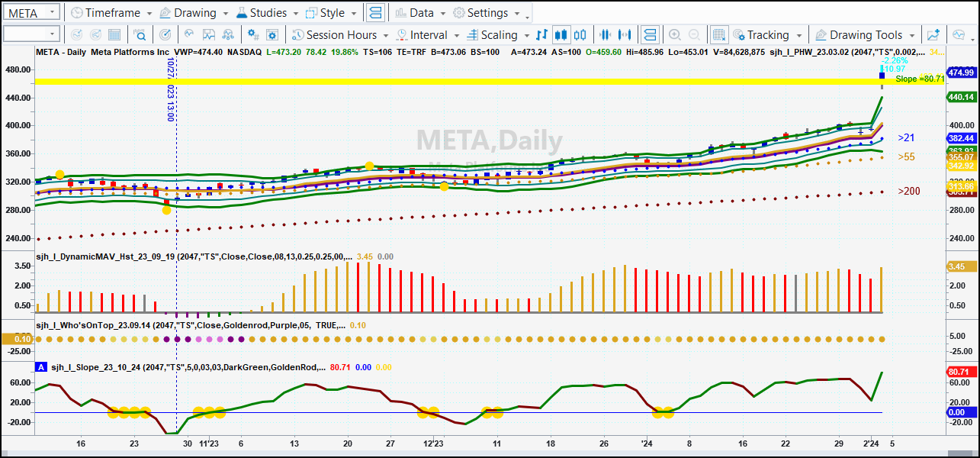Click the Timeframe clock icon
Screen dimensions: 980x458
[x=76, y=13]
